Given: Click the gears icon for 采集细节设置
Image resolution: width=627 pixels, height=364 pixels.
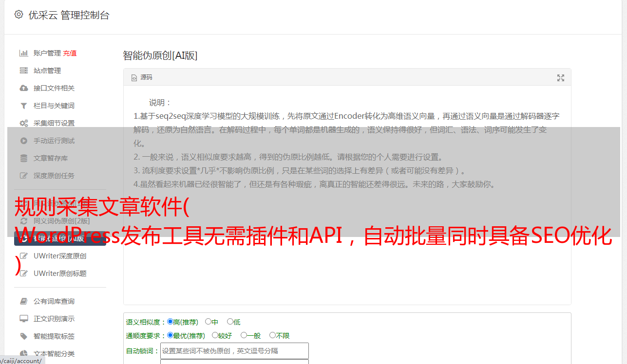Looking at the screenshot, I should (23, 123).
